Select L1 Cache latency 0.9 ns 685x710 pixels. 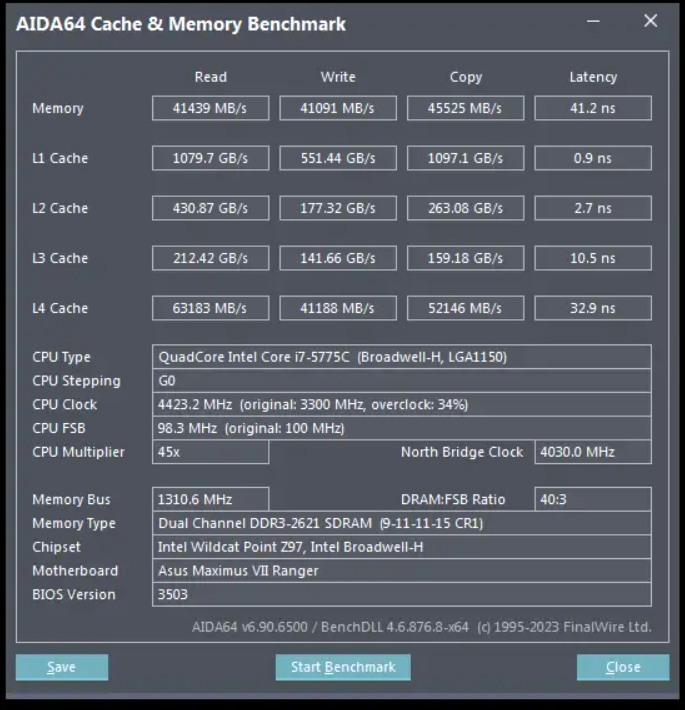pyautogui.click(x=593, y=158)
